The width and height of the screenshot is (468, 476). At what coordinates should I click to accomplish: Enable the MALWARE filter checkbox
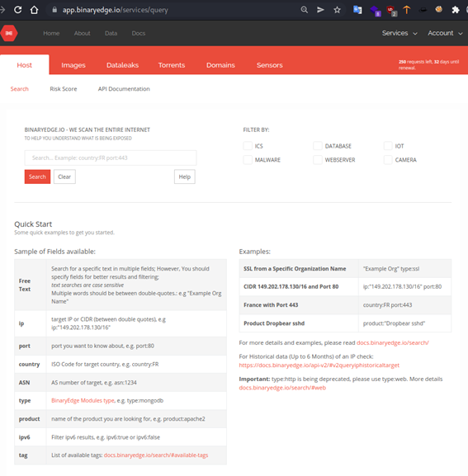[248, 160]
